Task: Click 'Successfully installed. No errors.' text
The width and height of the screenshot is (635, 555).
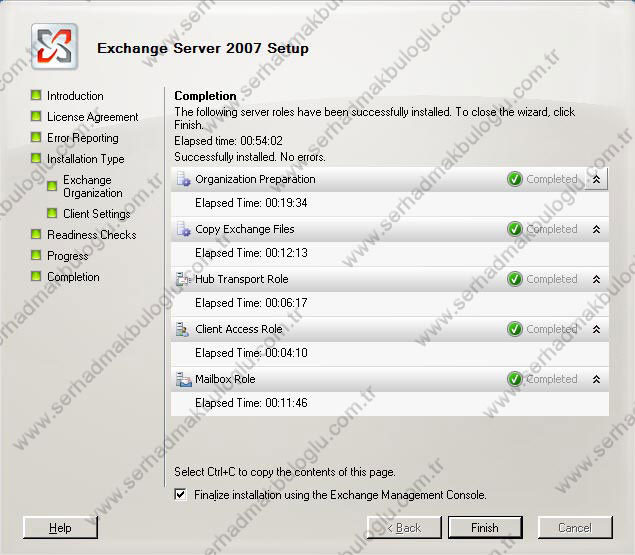Action: 250,157
